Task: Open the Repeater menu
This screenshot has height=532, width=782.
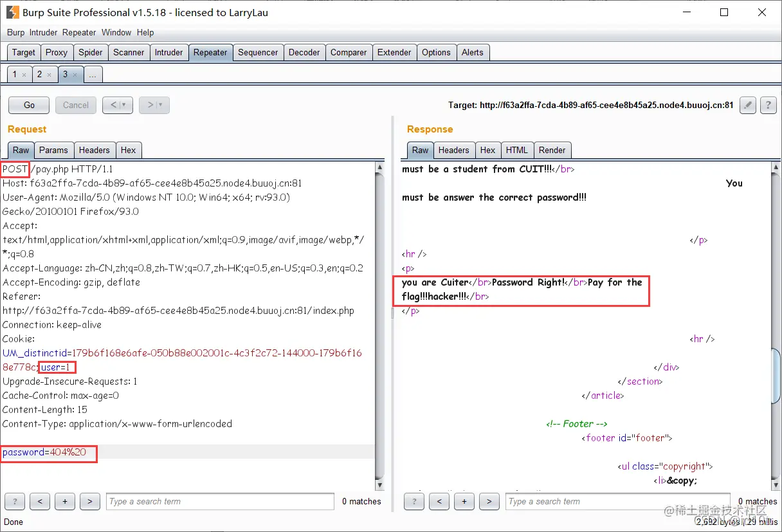Action: [79, 32]
